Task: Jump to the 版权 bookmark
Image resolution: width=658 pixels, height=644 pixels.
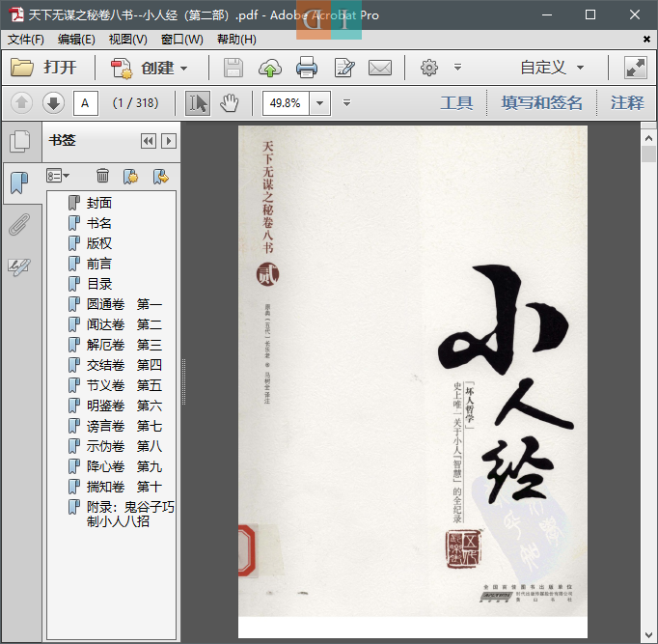Action: 99,243
